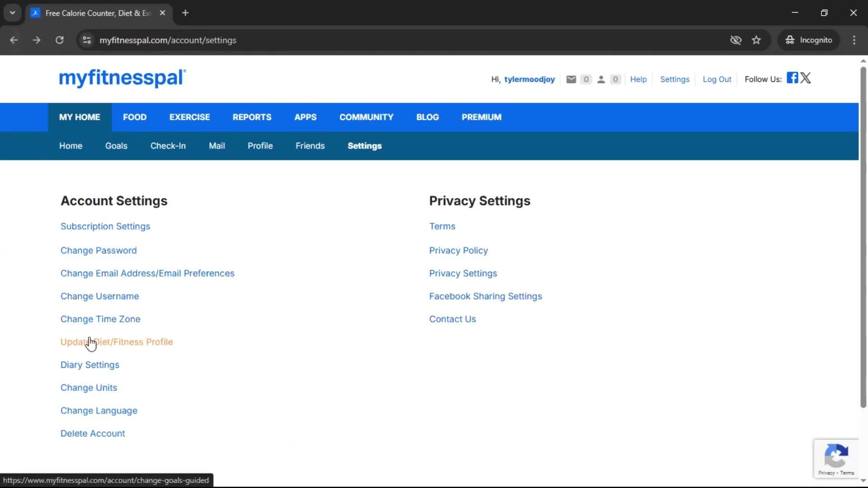The image size is (868, 488).
Task: Open Update Diet/Fitness Profile
Action: point(117,342)
